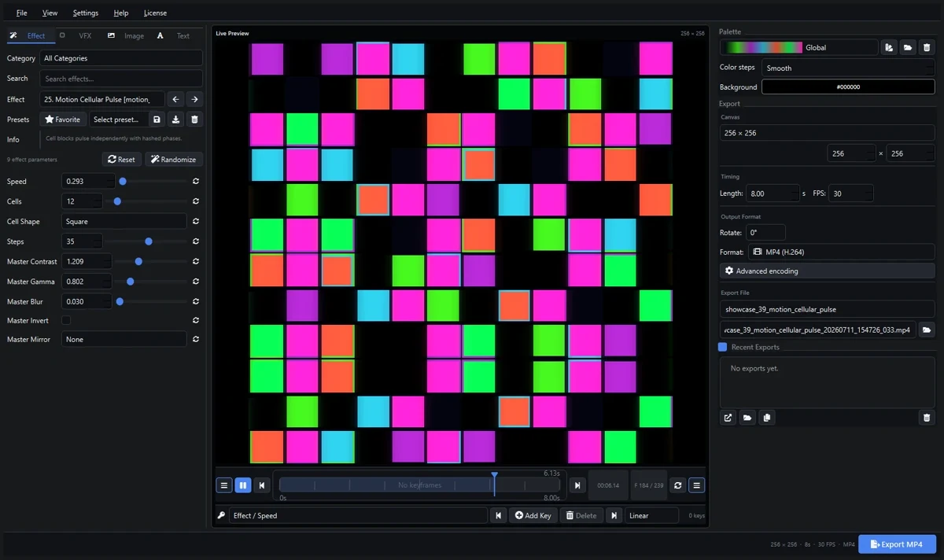Open the canvas size dropdown showing 256 × 256
The width and height of the screenshot is (944, 560).
pos(828,133)
